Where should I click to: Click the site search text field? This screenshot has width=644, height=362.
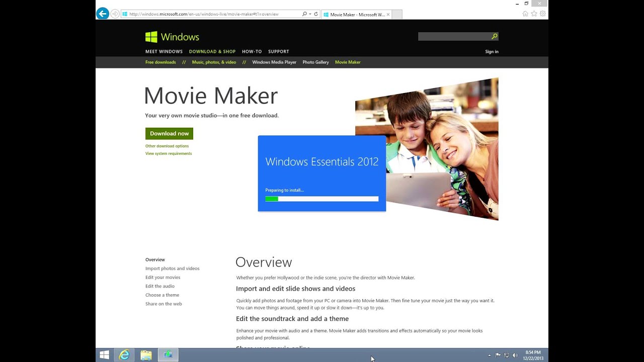(x=454, y=36)
